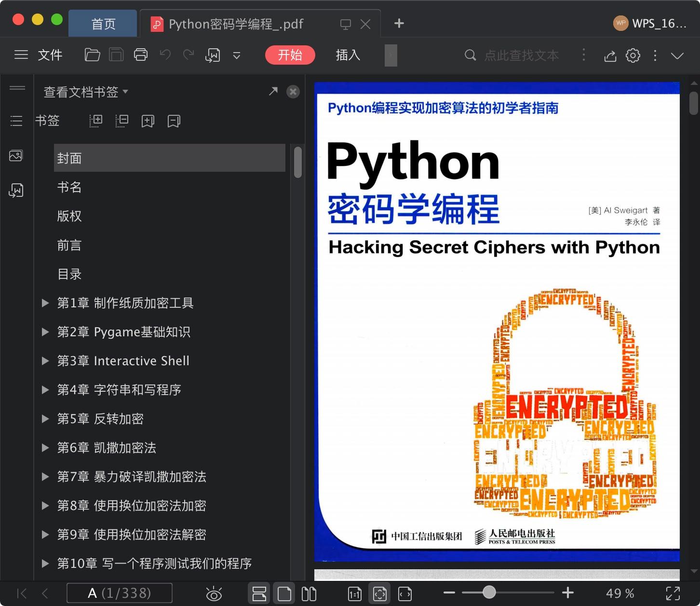Switch to the 插入 ribbon tab
This screenshot has height=606, width=700.
[x=348, y=55]
